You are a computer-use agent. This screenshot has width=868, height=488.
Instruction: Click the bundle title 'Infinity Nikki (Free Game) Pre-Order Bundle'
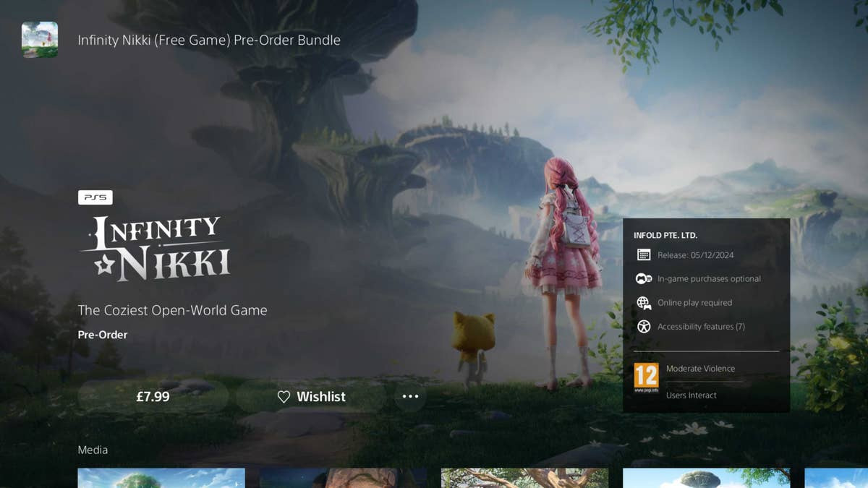[209, 40]
